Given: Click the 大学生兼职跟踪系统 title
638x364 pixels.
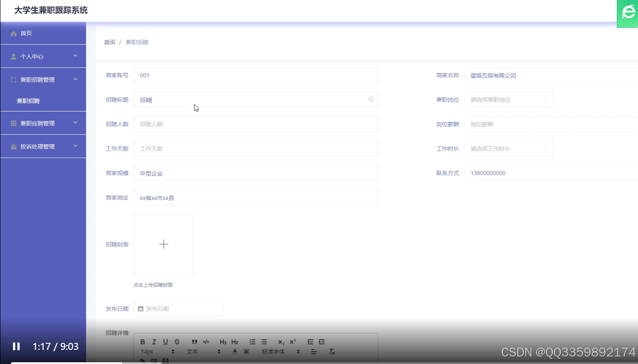Looking at the screenshot, I should pos(51,10).
